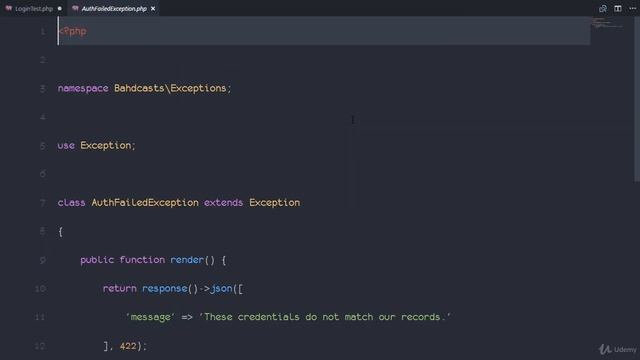Split the editor with the split icon
640x360 pixels.
pos(618,9)
